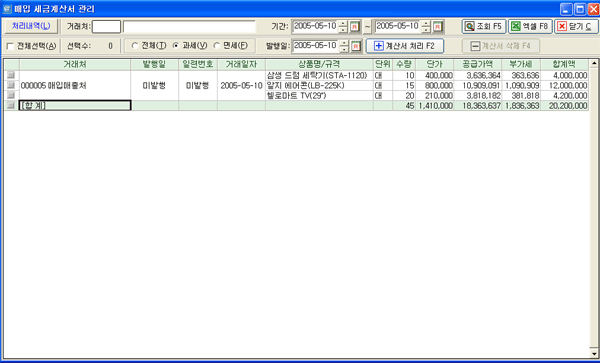Decrease the period end date with spinner
Image resolution: width=600 pixels, height=363 pixels.
[426, 30]
